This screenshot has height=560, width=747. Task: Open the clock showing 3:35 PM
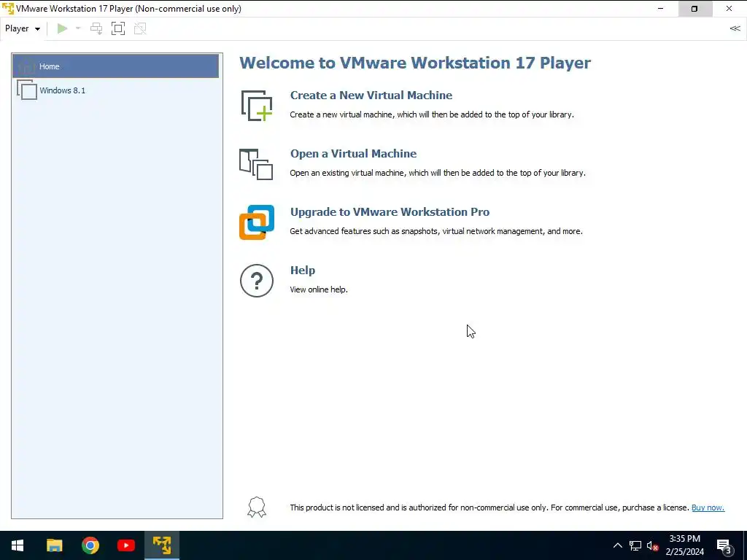coord(684,545)
